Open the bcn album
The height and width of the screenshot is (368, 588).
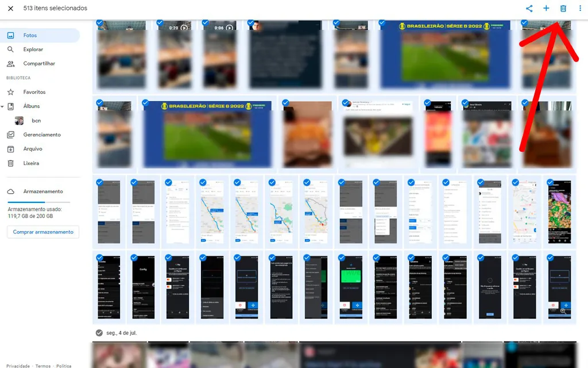[36, 121]
